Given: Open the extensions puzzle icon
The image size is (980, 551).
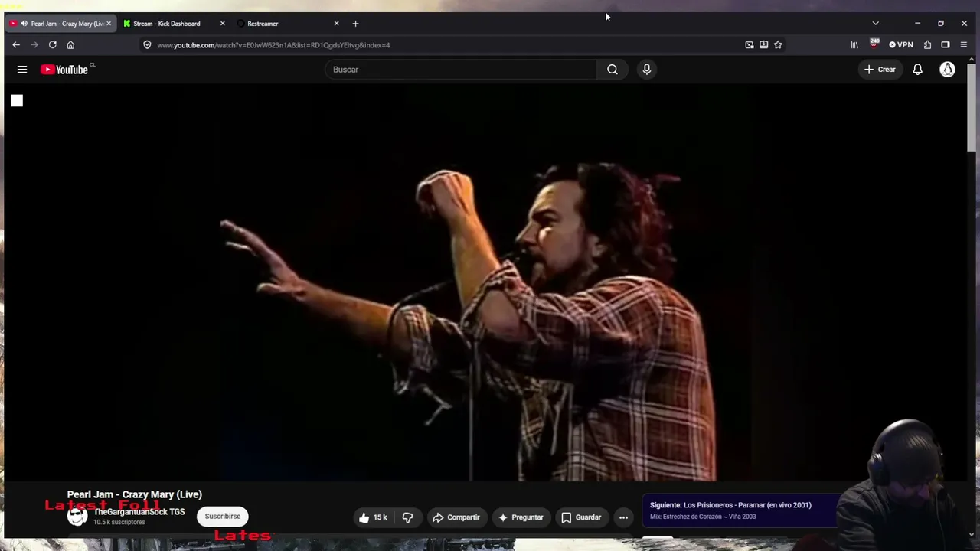Looking at the screenshot, I should click(927, 45).
